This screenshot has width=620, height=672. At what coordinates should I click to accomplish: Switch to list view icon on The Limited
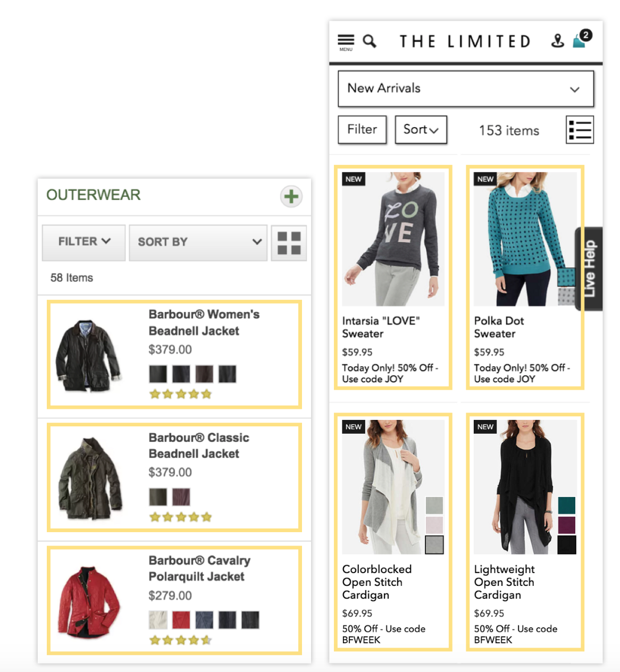(580, 130)
